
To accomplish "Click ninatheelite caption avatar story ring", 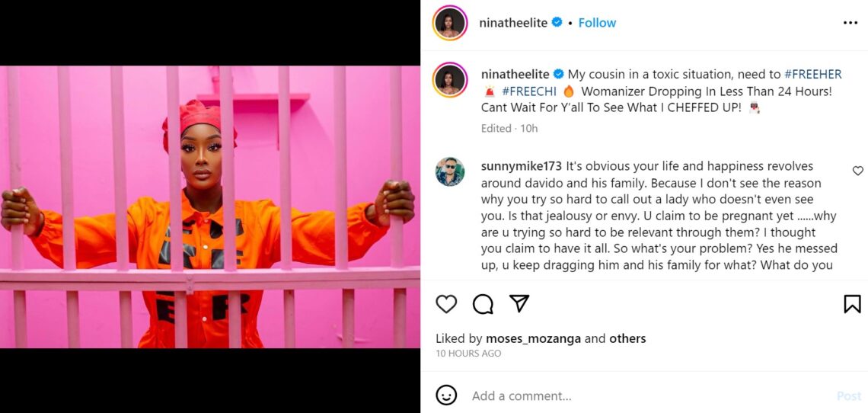I will (450, 80).
